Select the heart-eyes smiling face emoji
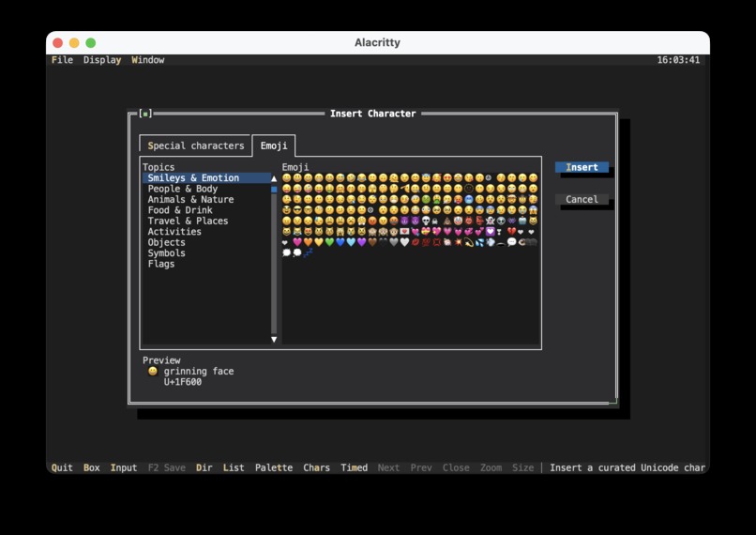Screen dimensions: 756x535 (447, 177)
